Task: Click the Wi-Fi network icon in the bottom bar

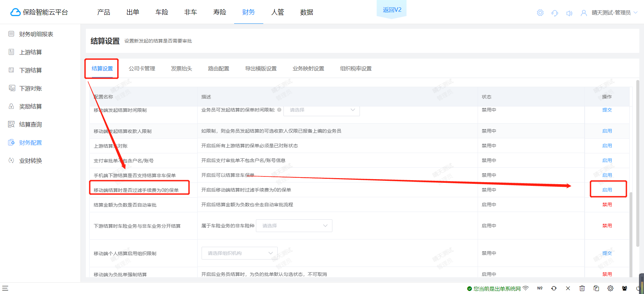Action: point(526,288)
